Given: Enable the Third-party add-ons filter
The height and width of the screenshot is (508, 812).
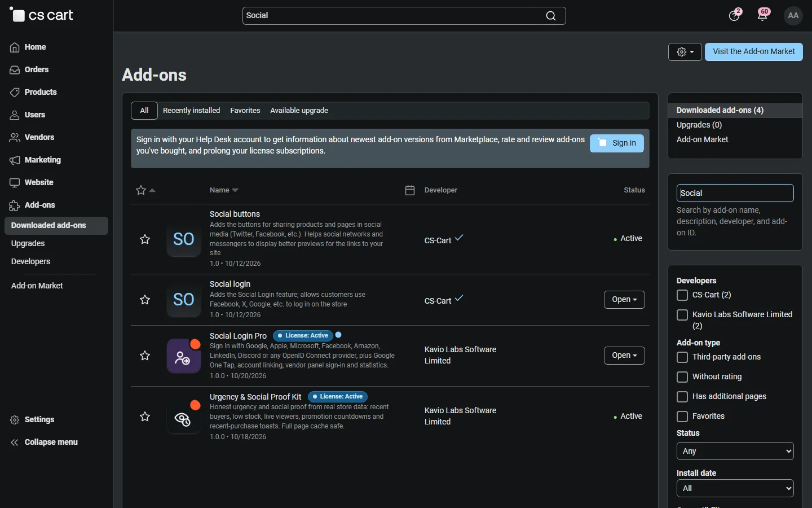Looking at the screenshot, I should tap(682, 357).
